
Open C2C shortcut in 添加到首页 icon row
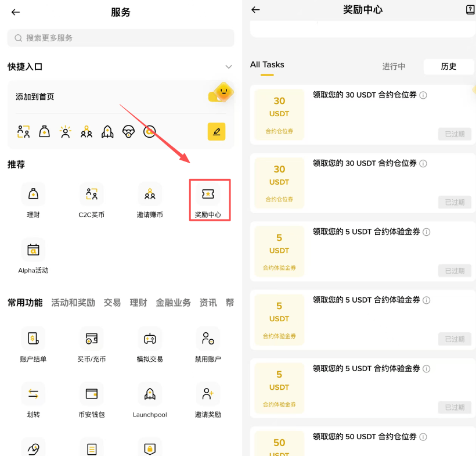(24, 131)
